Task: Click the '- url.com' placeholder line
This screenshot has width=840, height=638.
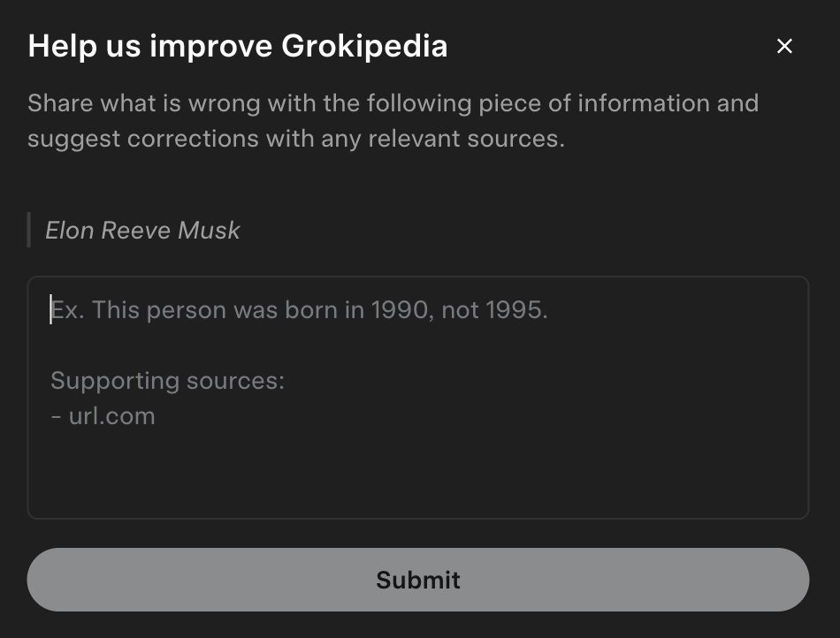Action: [x=103, y=416]
